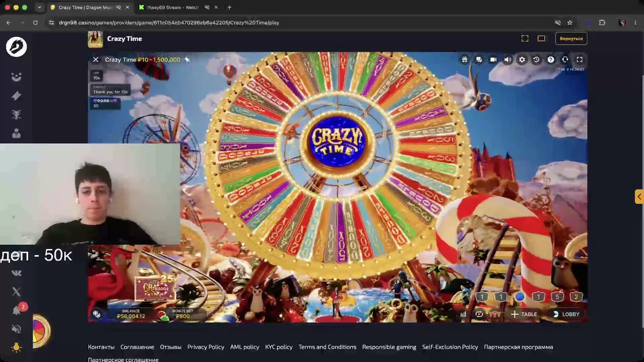Viewport: 644px width, 362px height.
Task: Close the Crazy Time browser tab
Action: (x=127, y=8)
